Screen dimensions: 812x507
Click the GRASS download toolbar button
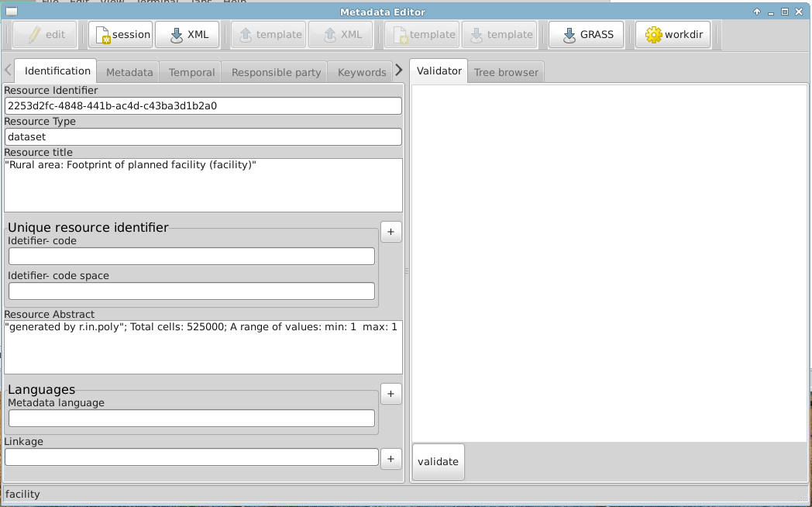[x=587, y=35]
